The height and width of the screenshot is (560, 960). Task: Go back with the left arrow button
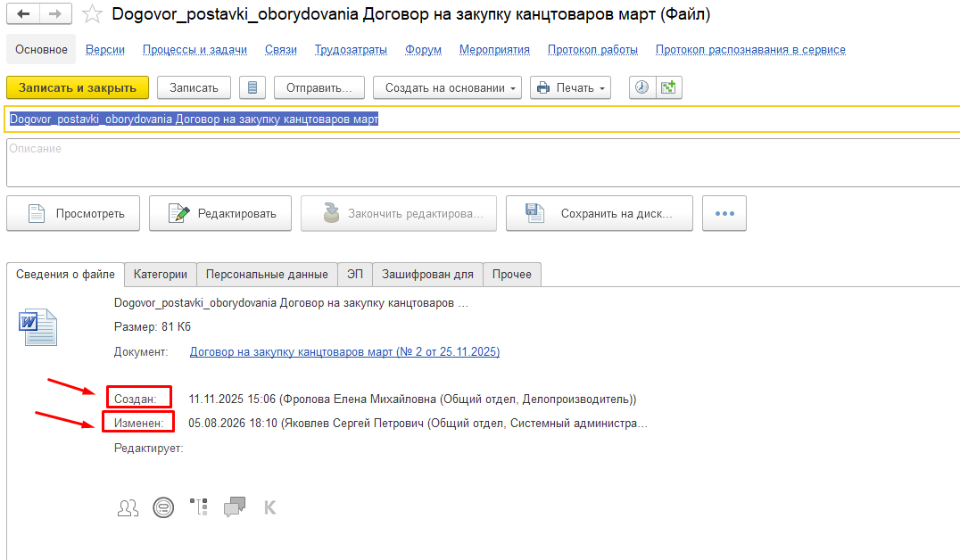[23, 13]
